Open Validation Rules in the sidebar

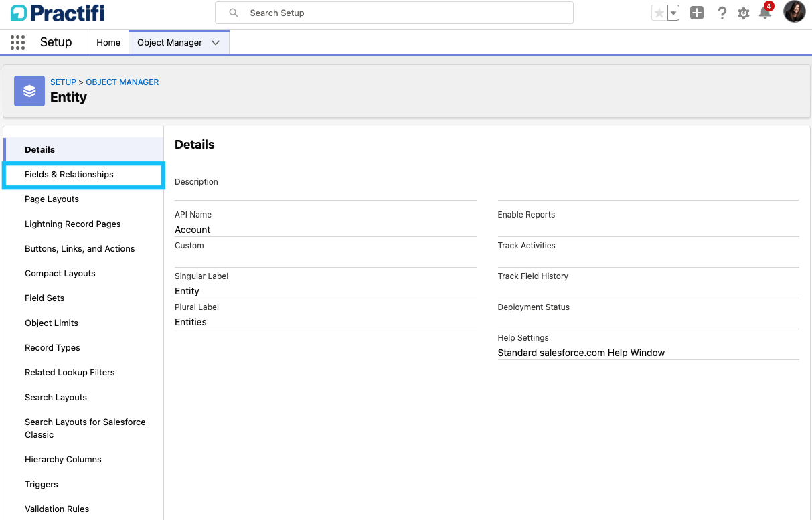(x=56, y=509)
